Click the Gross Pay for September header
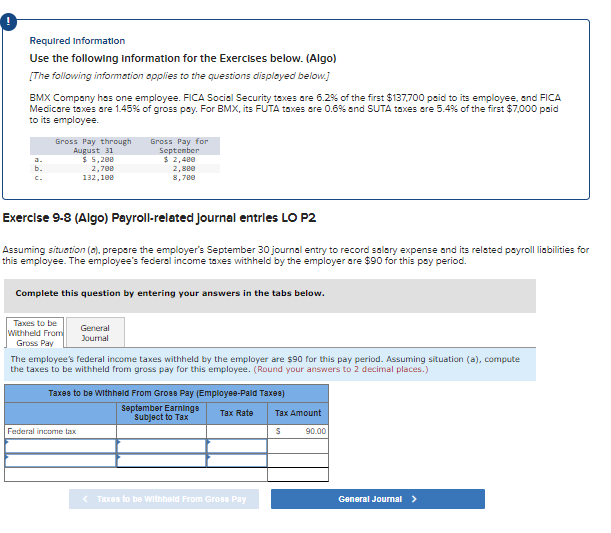The image size is (611, 533). 179,146
